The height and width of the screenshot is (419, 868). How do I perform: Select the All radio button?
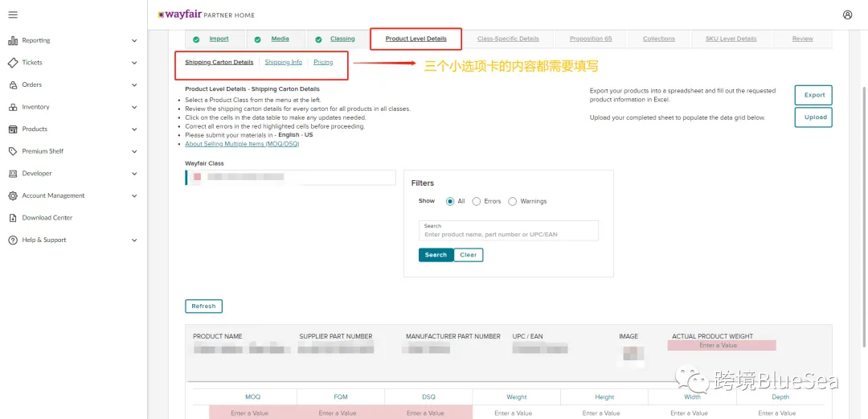pos(450,201)
